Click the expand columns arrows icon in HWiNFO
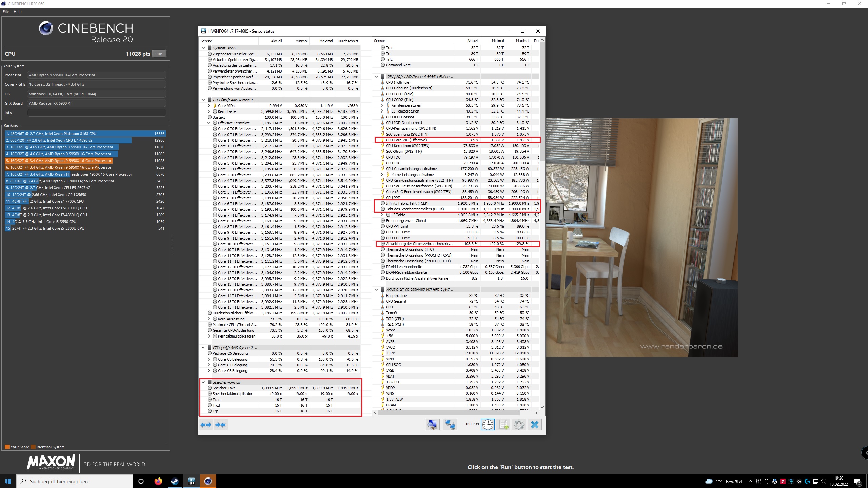Screen dimensions: 868x488 coord(206,425)
